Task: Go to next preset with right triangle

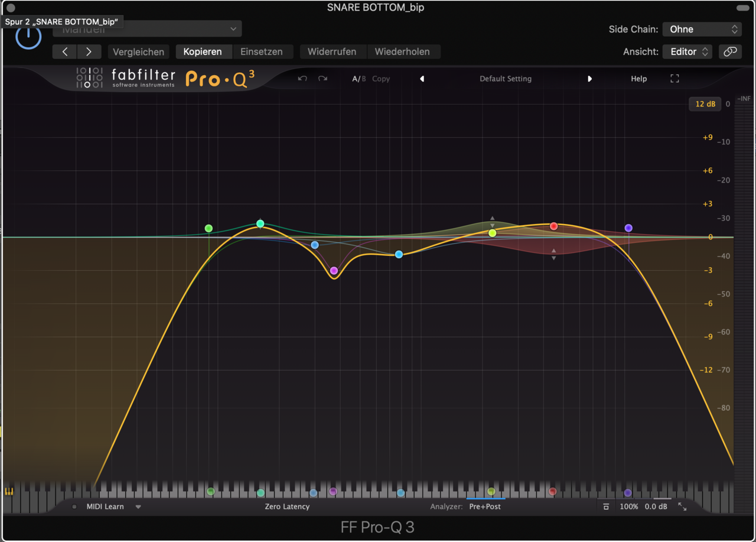Action: pos(589,79)
